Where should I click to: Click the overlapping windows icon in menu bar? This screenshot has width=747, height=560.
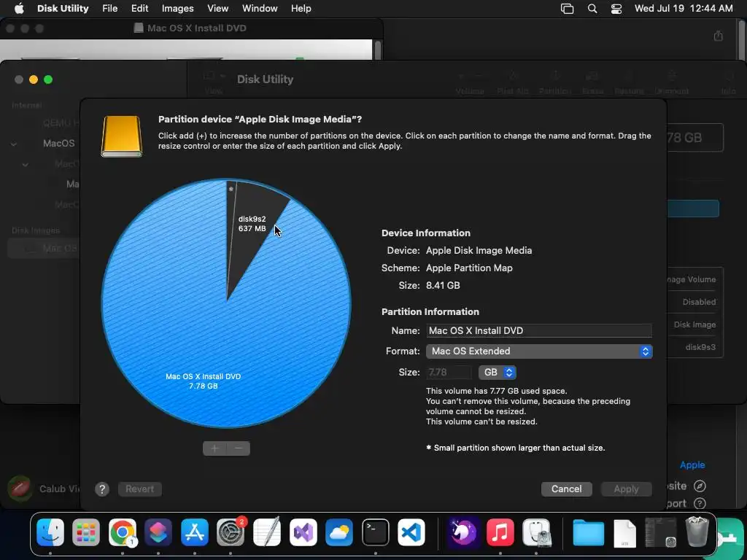click(567, 9)
